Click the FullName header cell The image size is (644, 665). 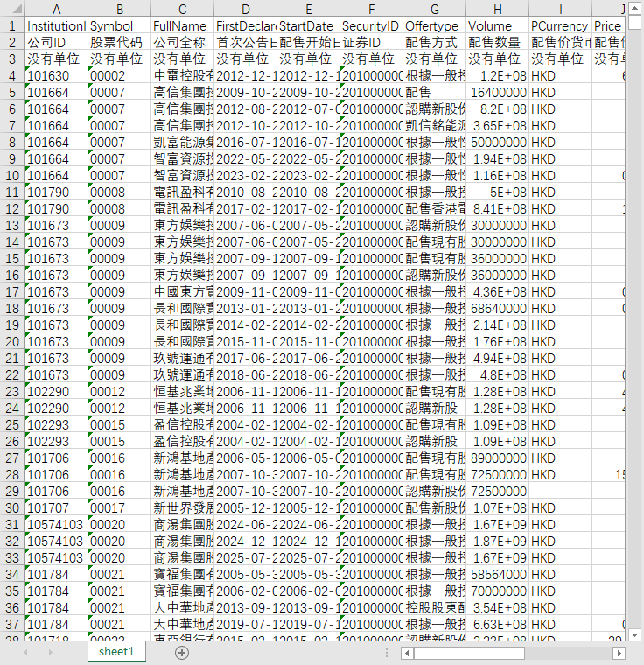click(x=182, y=26)
